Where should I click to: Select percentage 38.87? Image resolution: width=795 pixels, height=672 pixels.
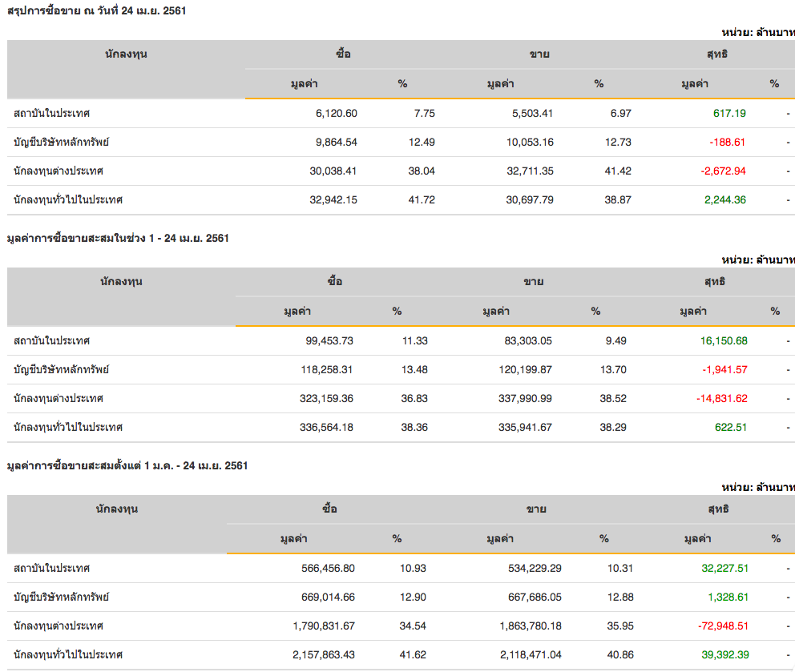pyautogui.click(x=618, y=200)
